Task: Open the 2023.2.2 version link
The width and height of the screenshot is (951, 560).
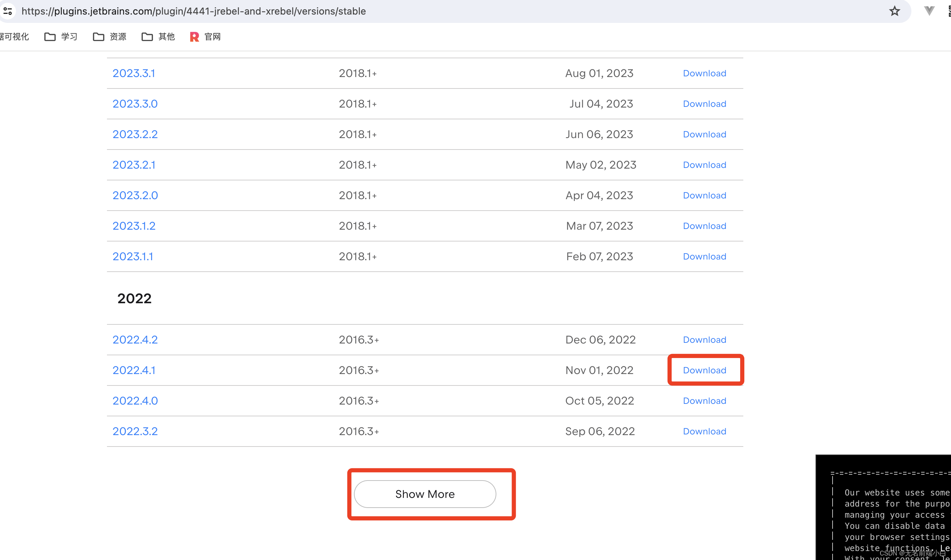Action: point(135,134)
